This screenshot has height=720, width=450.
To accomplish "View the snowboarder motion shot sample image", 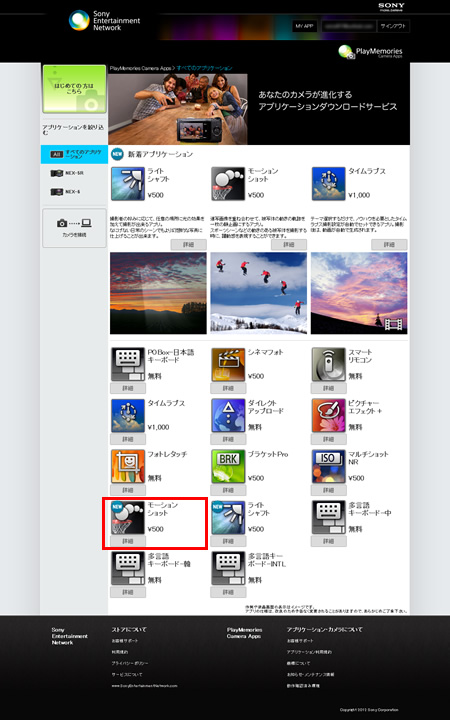I will click(259, 293).
